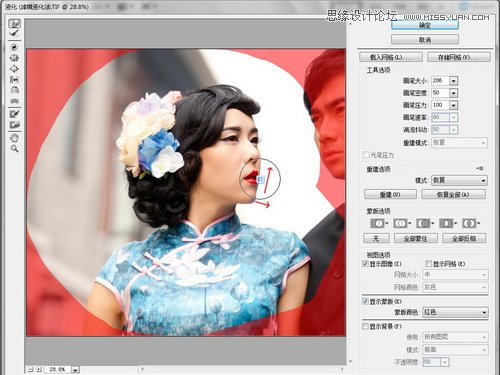Click the horizontal scrollbar right arrow
The image size is (500, 375).
[342, 369]
